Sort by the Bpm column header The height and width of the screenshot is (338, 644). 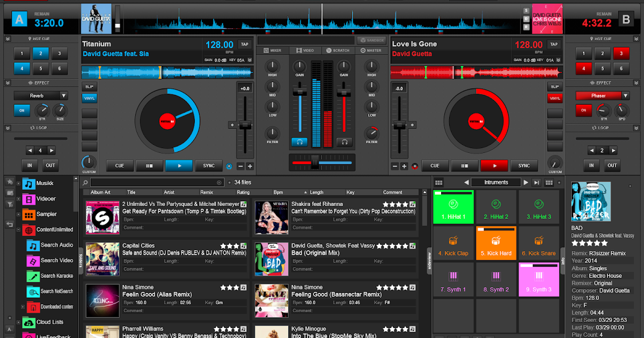(x=278, y=192)
